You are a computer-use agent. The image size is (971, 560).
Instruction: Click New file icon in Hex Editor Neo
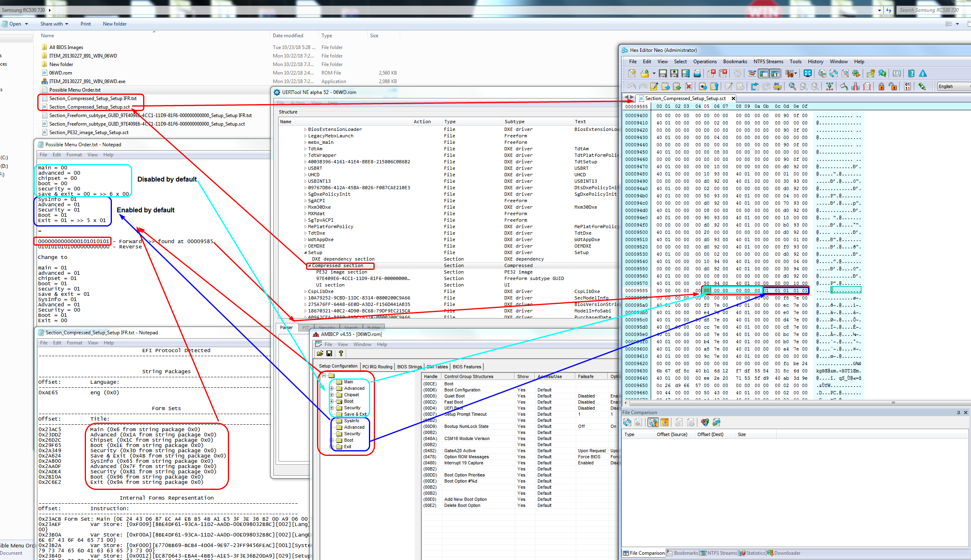[632, 73]
